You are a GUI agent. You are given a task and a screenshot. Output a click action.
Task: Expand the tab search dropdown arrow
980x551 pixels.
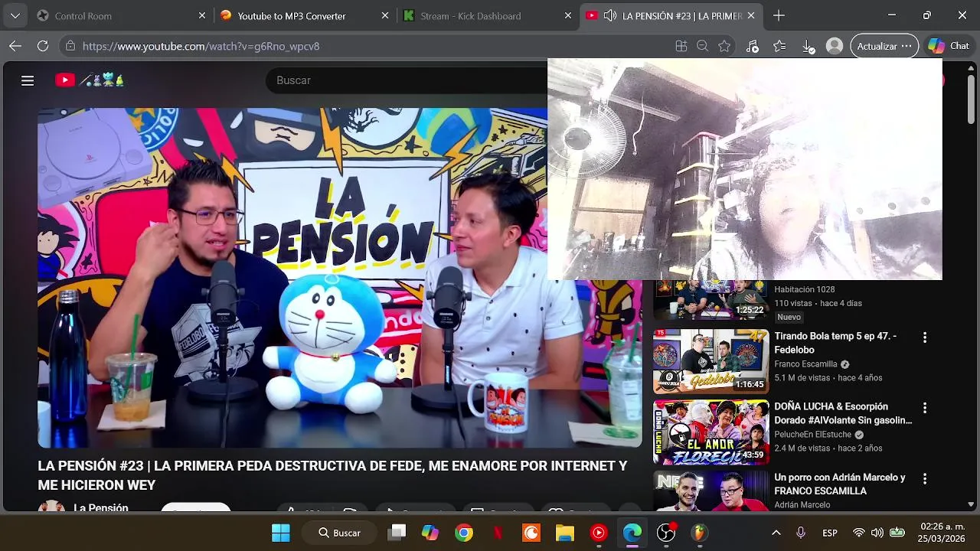pos(15,15)
